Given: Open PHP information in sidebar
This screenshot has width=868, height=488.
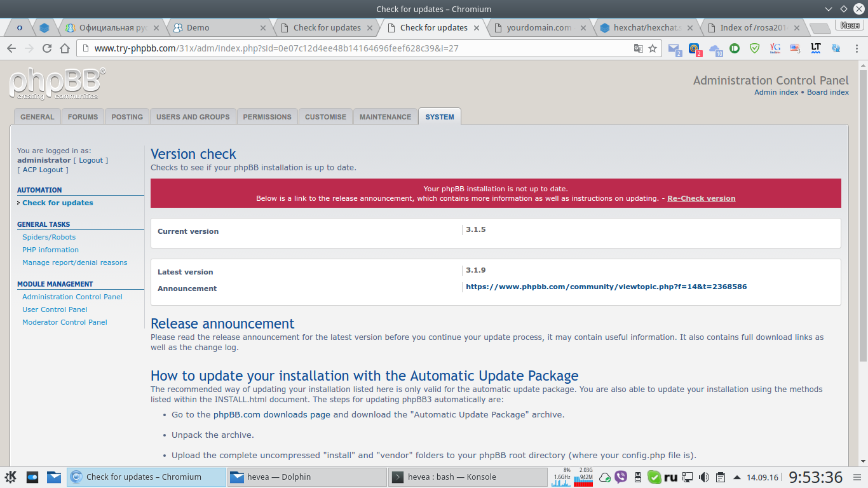Looking at the screenshot, I should 50,250.
